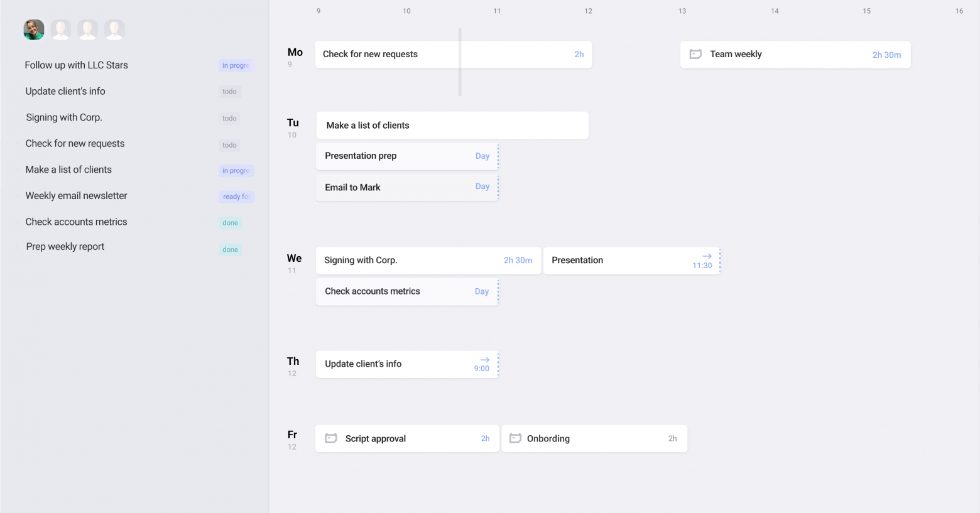The height and width of the screenshot is (513, 980).
Task: Open the status badge for Weekly email newsletter
Action: click(x=236, y=197)
